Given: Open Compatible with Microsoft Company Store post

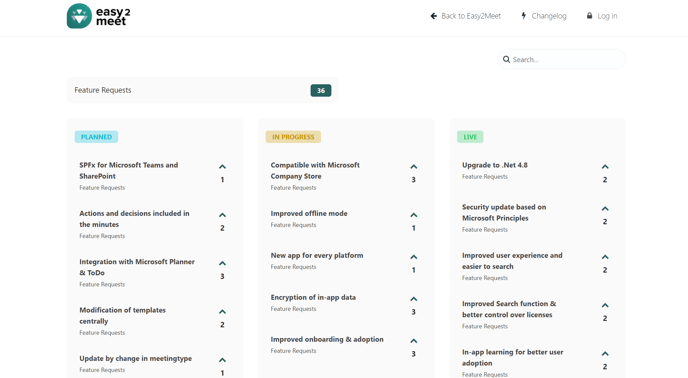Looking at the screenshot, I should [x=315, y=170].
